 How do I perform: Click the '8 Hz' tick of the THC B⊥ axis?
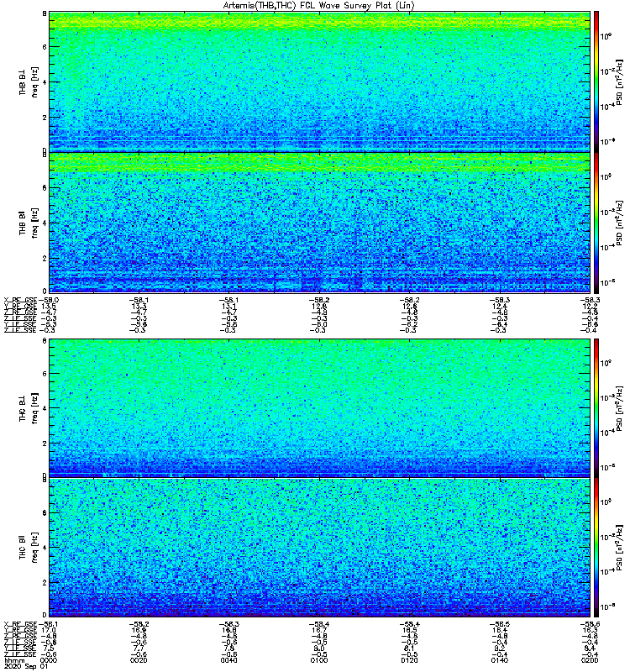[45, 341]
